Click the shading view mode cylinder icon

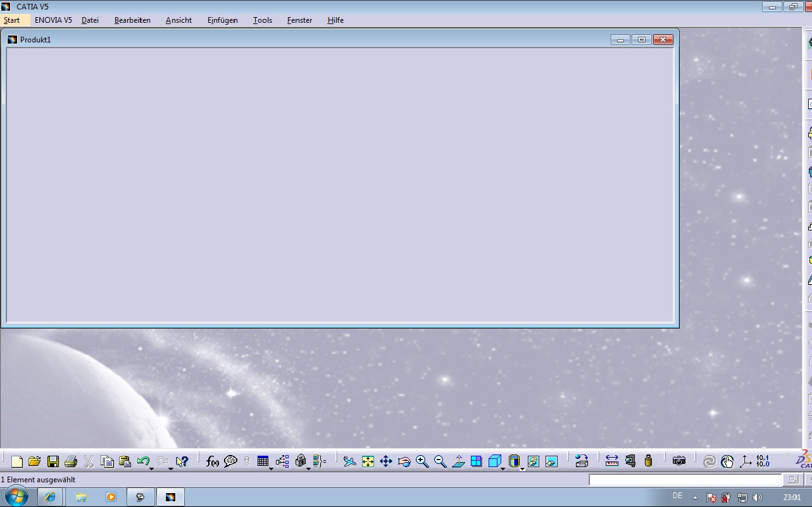[x=514, y=461]
